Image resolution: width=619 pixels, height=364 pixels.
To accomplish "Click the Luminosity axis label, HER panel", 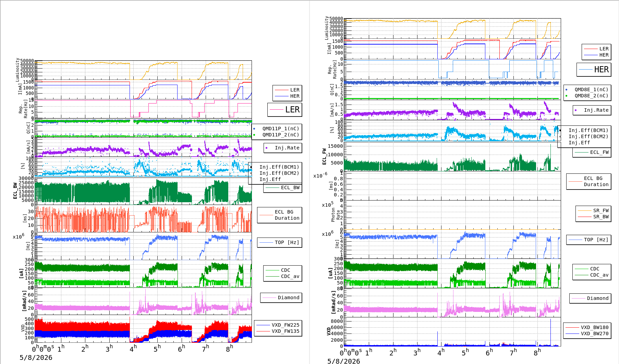I will pyautogui.click(x=327, y=28).
